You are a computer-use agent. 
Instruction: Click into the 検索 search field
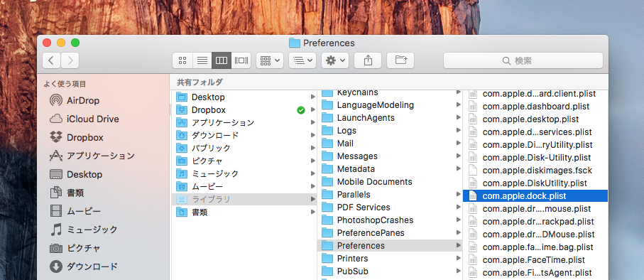pyautogui.click(x=523, y=61)
